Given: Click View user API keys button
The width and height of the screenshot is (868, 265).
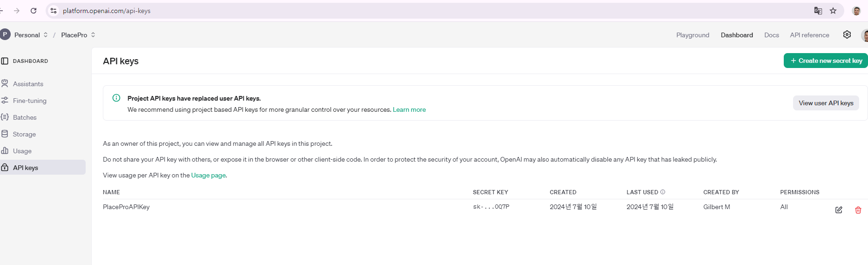Looking at the screenshot, I should pos(826,103).
